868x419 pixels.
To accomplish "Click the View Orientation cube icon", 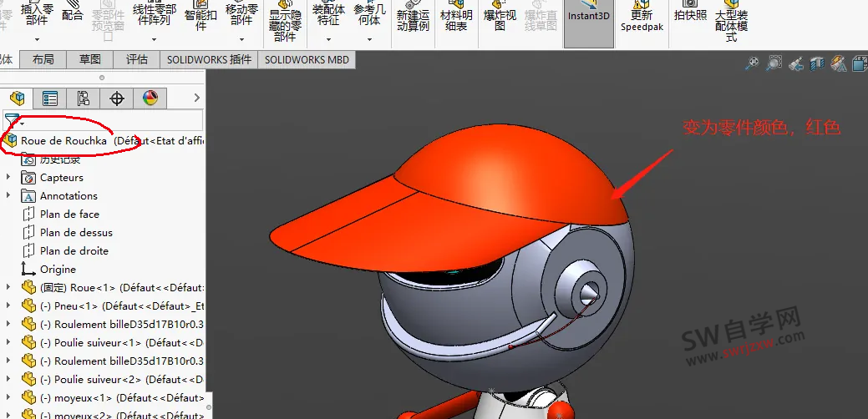I will coord(860,64).
